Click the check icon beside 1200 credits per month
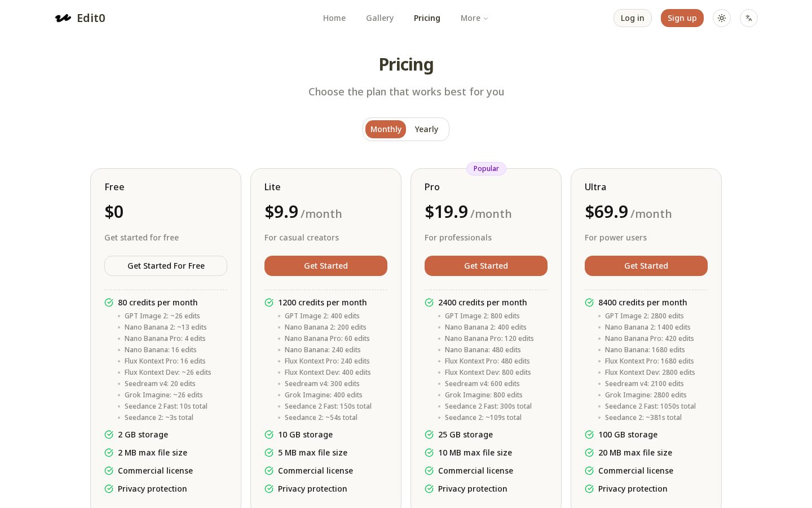This screenshot has height=508, width=812. pyautogui.click(x=269, y=303)
